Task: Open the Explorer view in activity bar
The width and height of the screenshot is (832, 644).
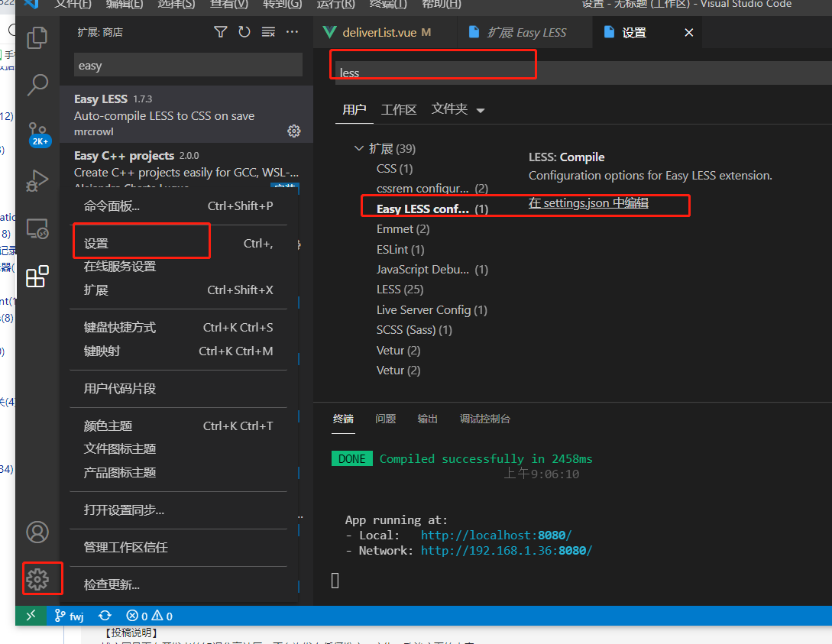Action: (x=37, y=37)
